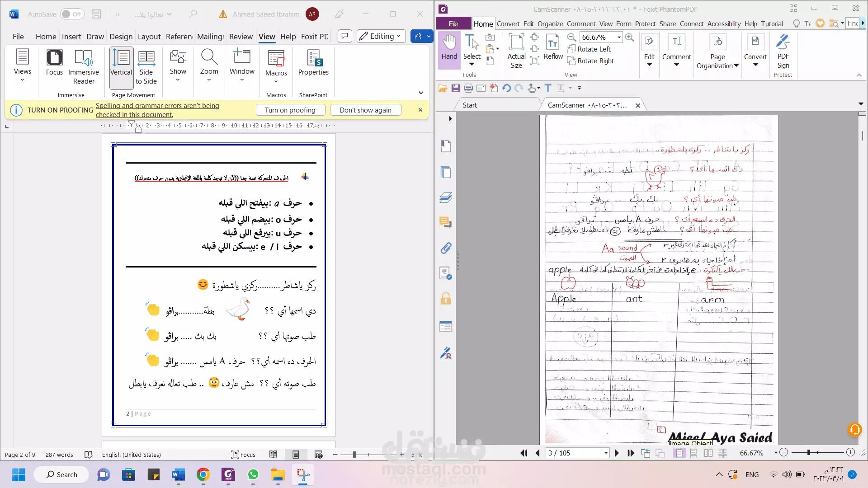
Task: Click Actual Size in Foxit View group
Action: tap(516, 51)
